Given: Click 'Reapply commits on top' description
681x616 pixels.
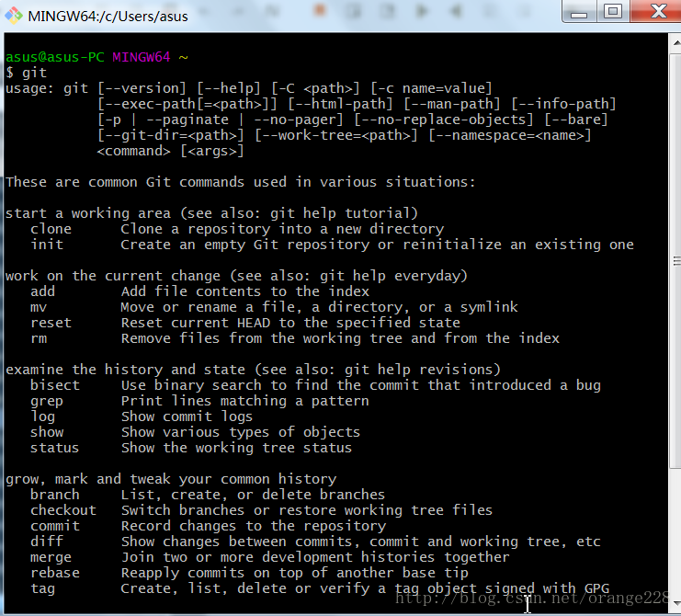Looking at the screenshot, I should click(294, 573).
